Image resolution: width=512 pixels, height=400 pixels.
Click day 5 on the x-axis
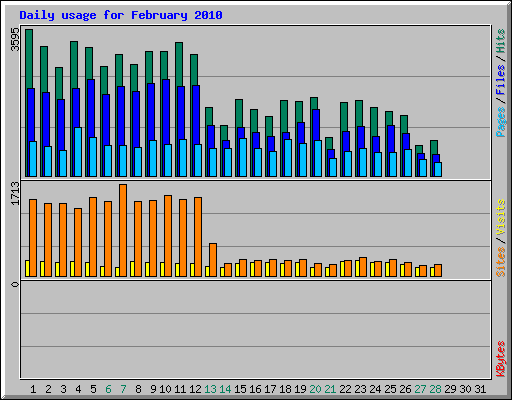[x=93, y=389]
